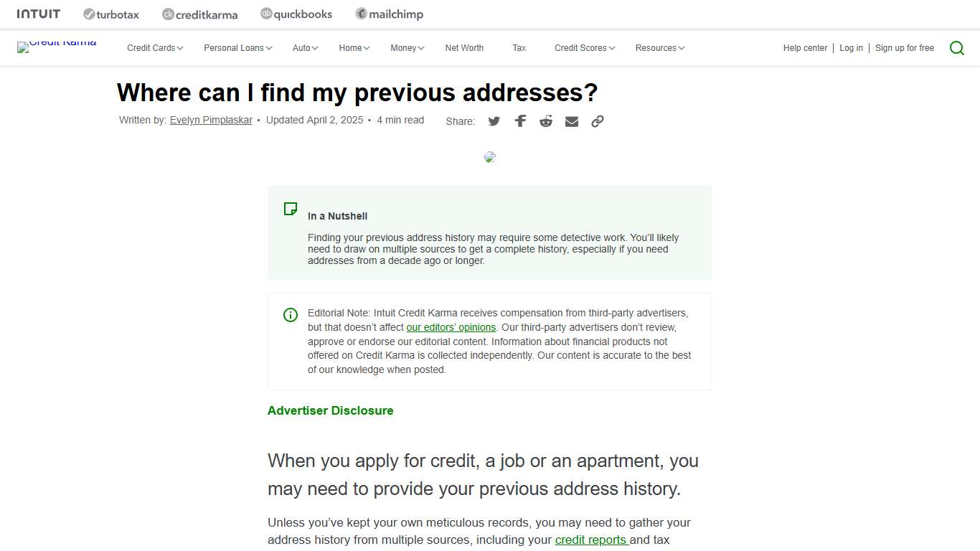This screenshot has height=551, width=980.
Task: Open the Advertiser Disclosure
Action: pos(330,410)
